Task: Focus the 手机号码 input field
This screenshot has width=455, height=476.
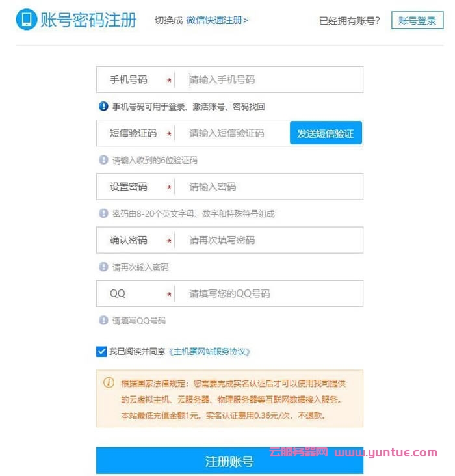Action: pyautogui.click(x=268, y=79)
